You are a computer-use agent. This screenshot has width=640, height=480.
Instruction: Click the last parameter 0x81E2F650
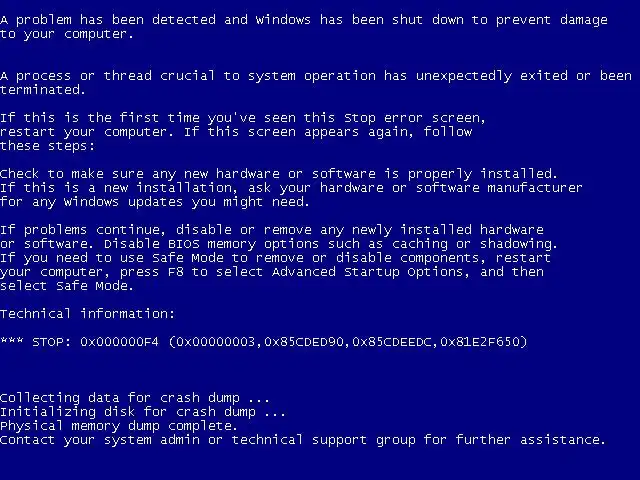[480, 342]
